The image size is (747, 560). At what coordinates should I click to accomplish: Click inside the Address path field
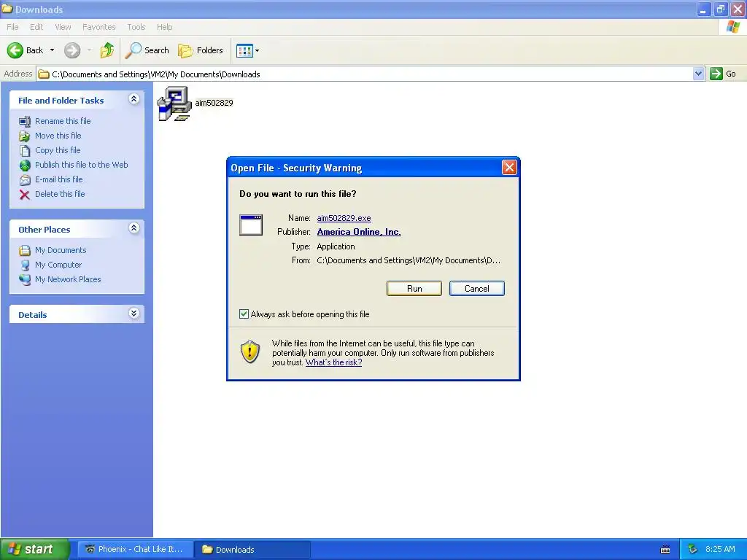(365, 74)
